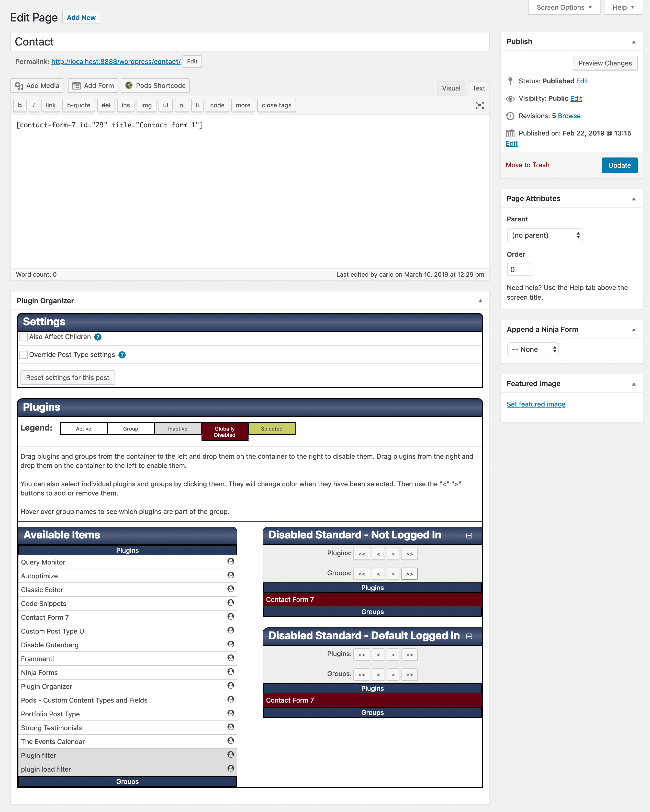Toggle the Also Affect Children checkbox

click(24, 337)
